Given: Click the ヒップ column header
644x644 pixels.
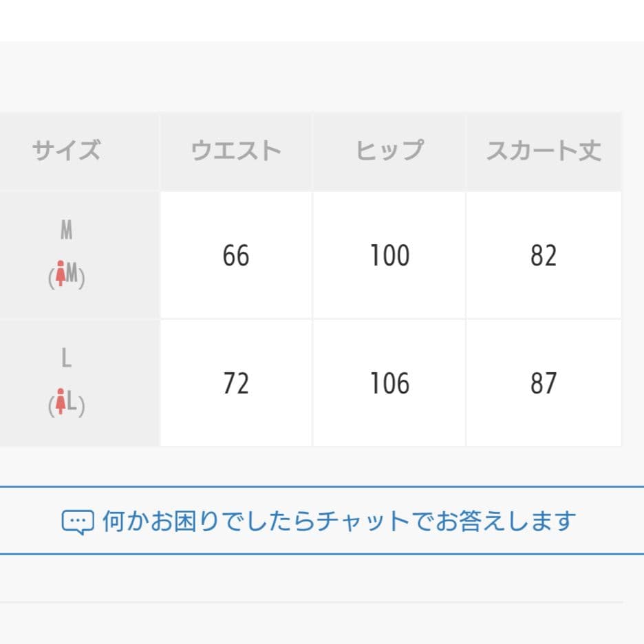Looking at the screenshot, I should (389, 151).
